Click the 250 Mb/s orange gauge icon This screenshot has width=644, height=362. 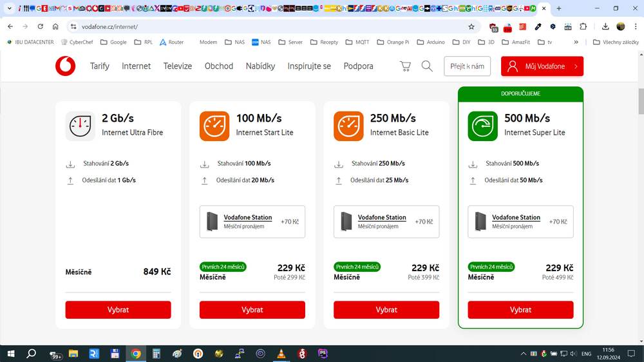[x=348, y=126]
